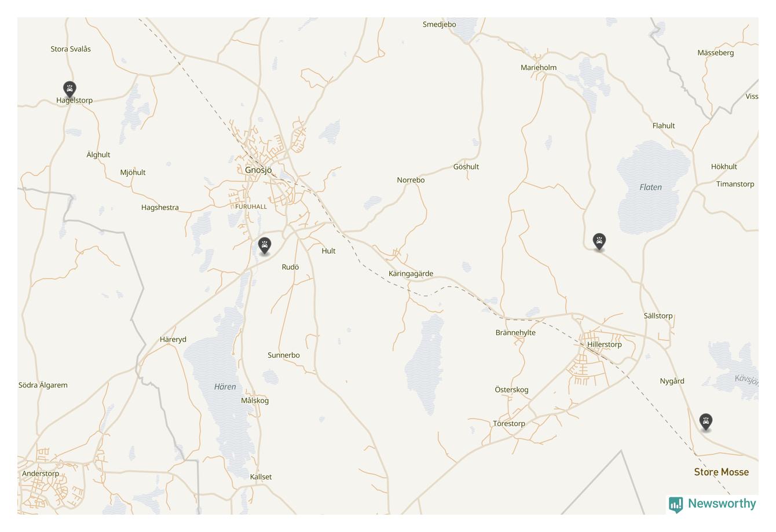Click the car marker at Hagelstorp
The height and width of the screenshot is (532, 776).
[x=69, y=89]
